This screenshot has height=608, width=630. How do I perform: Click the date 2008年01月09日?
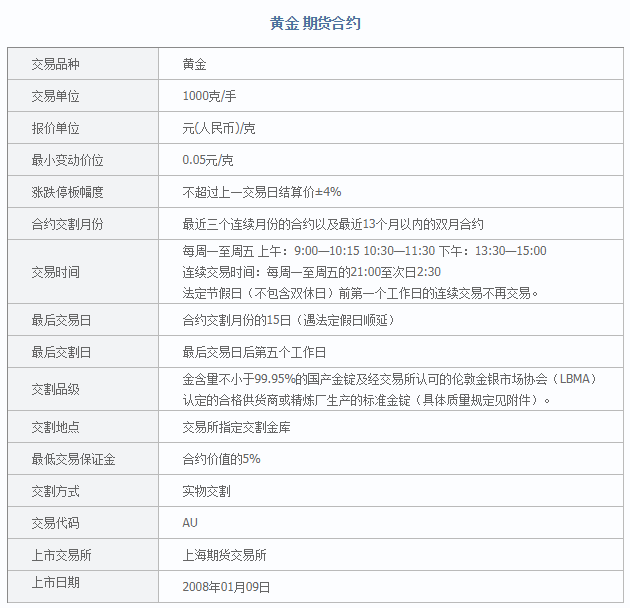[x=226, y=588]
